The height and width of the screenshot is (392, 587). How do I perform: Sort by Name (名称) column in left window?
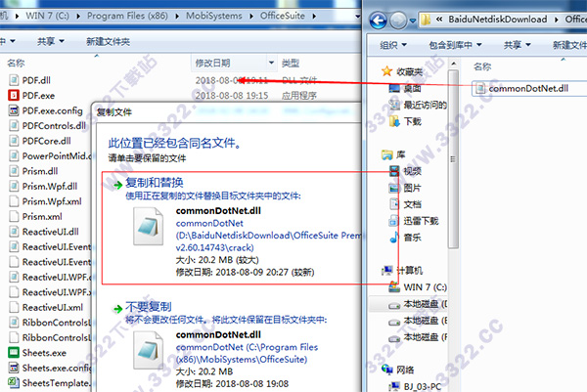point(16,63)
